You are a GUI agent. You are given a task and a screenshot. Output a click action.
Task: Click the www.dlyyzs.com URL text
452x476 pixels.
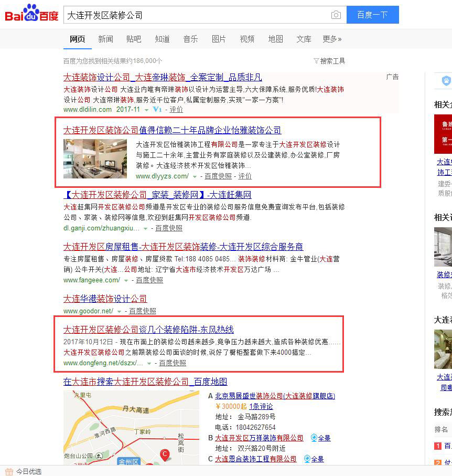163,176
